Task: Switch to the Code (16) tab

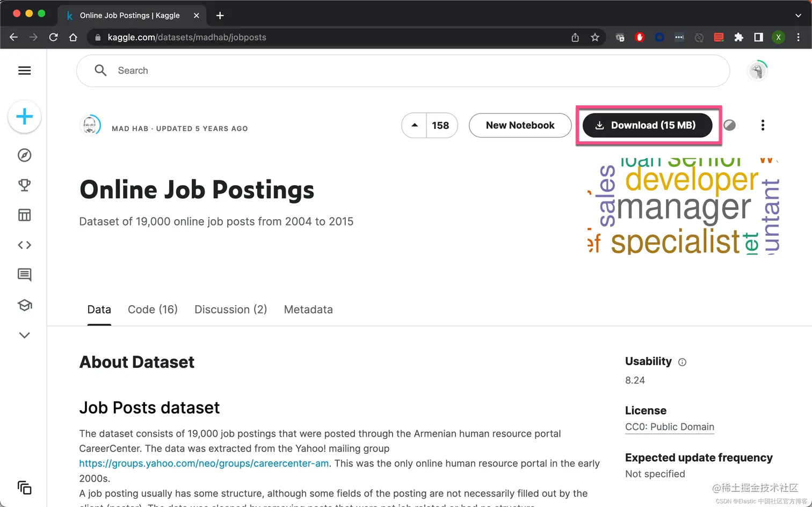Action: point(153,309)
